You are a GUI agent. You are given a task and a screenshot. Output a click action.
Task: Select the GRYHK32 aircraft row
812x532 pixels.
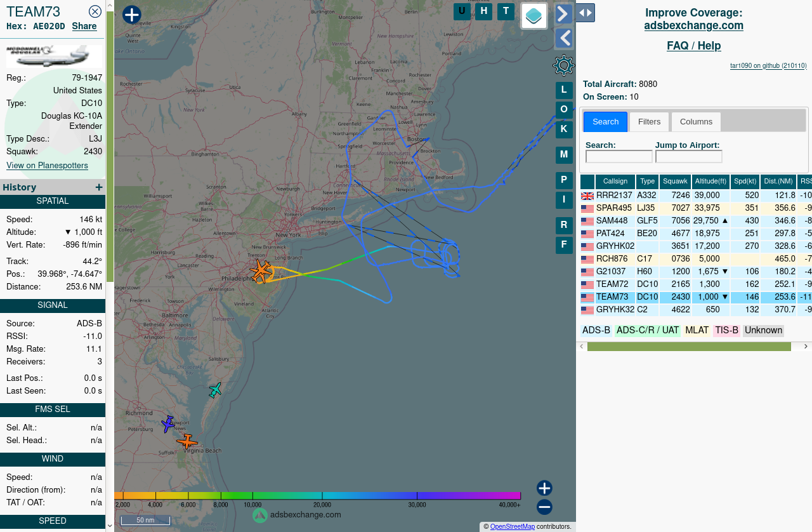point(696,310)
